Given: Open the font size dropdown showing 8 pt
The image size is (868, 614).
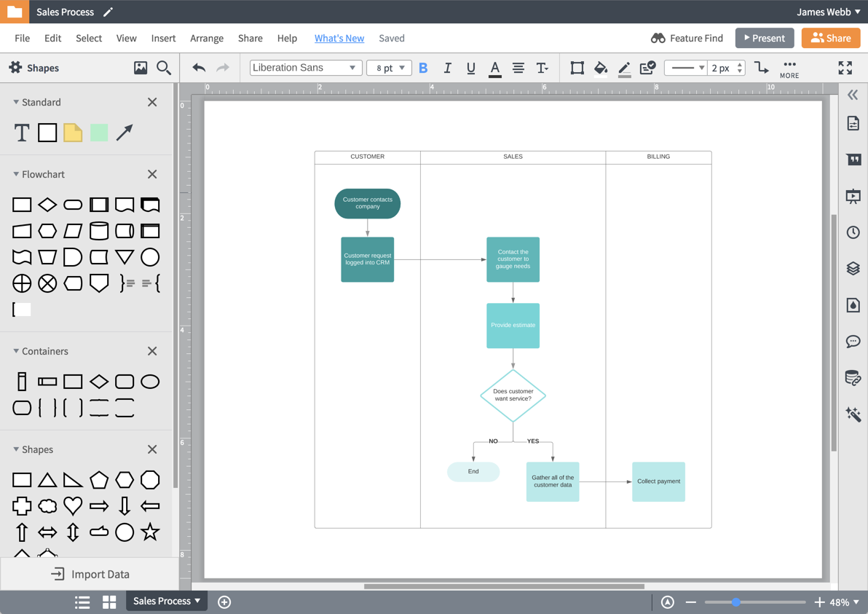Looking at the screenshot, I should click(x=389, y=67).
